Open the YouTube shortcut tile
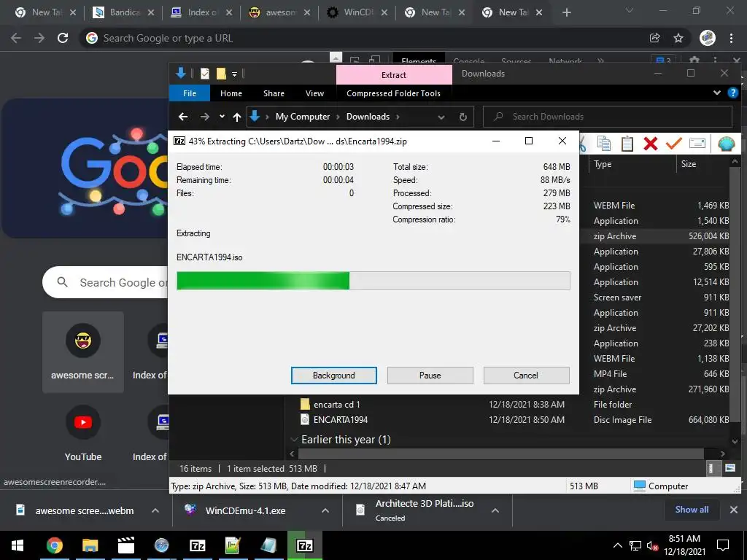 coord(83,433)
